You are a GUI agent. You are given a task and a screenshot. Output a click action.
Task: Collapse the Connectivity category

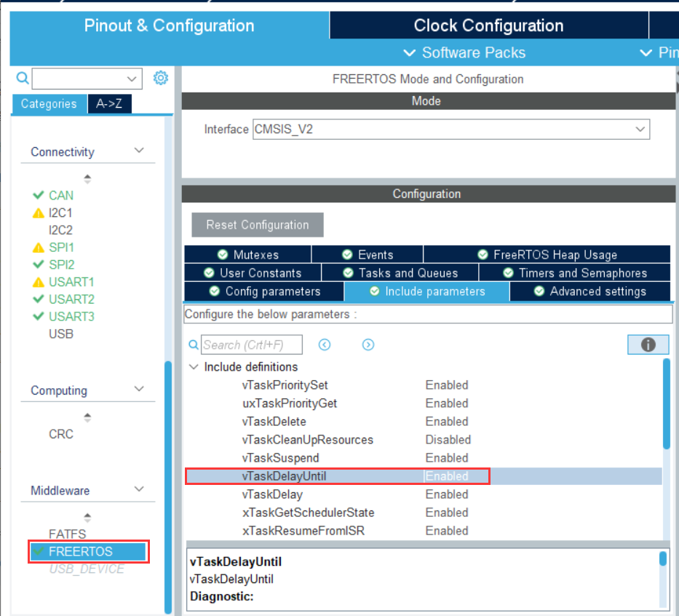click(x=139, y=151)
